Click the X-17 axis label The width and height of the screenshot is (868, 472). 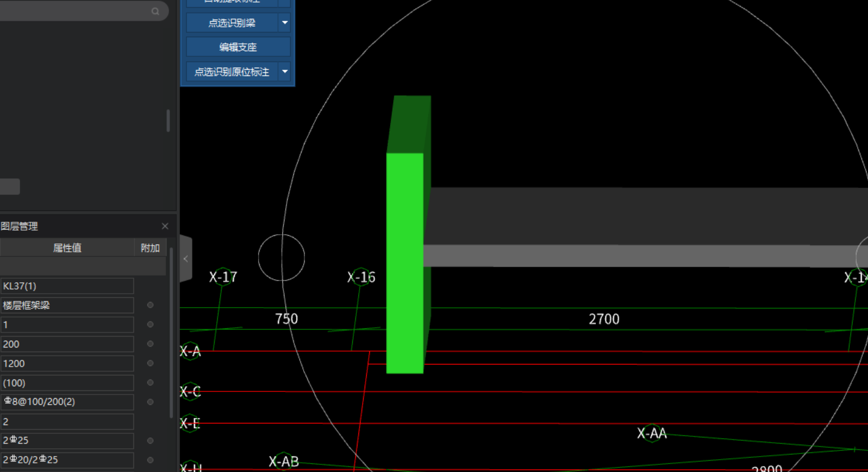tap(223, 277)
